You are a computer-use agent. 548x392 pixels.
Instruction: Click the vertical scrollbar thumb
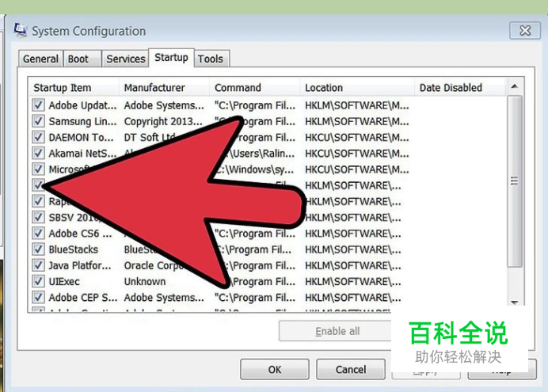pyautogui.click(x=515, y=181)
